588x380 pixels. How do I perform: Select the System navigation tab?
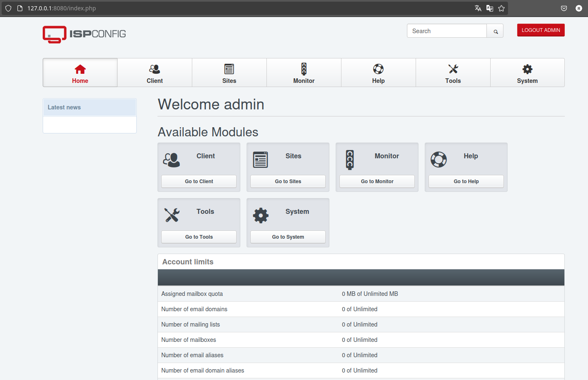point(528,73)
